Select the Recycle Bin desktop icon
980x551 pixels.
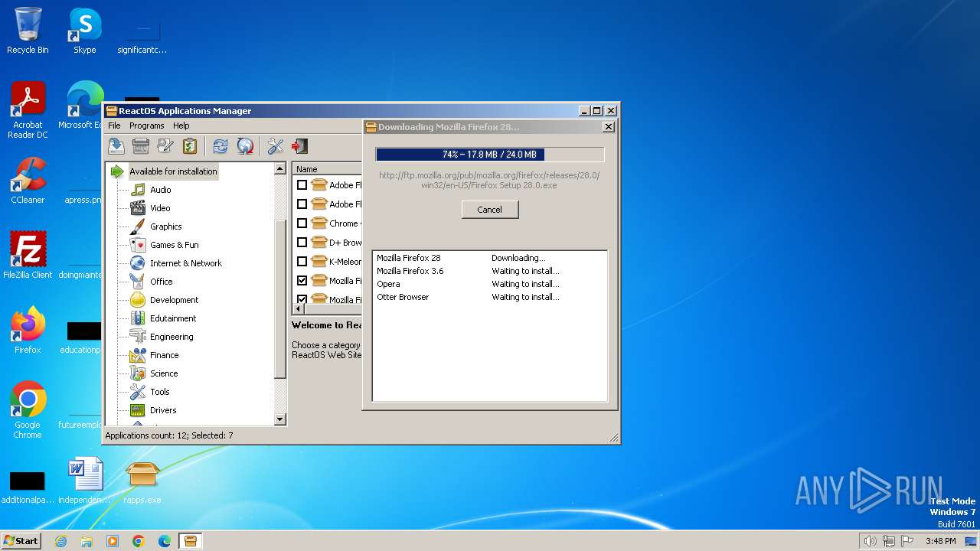28,31
